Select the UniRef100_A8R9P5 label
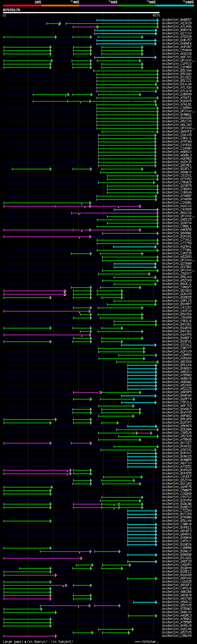This screenshot has height=644, width=197. point(177,392)
